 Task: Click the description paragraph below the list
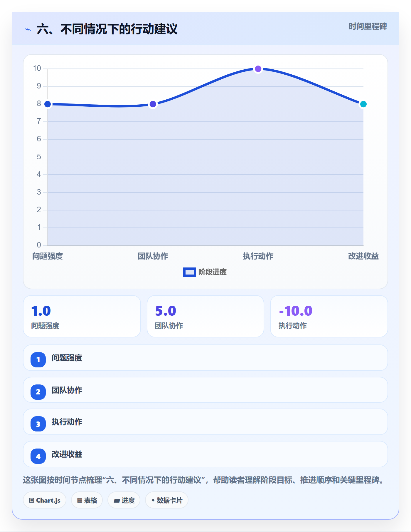[x=204, y=480]
